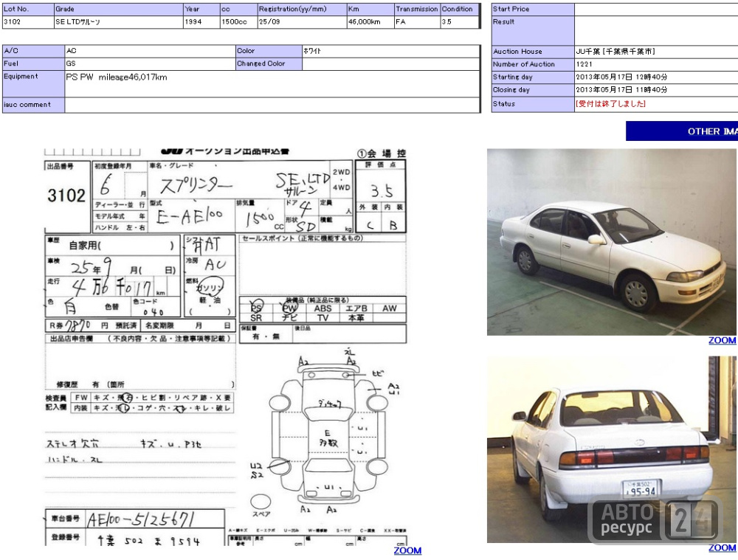Select transmission value FA
This screenshot has height=560, width=738.
[x=401, y=21]
